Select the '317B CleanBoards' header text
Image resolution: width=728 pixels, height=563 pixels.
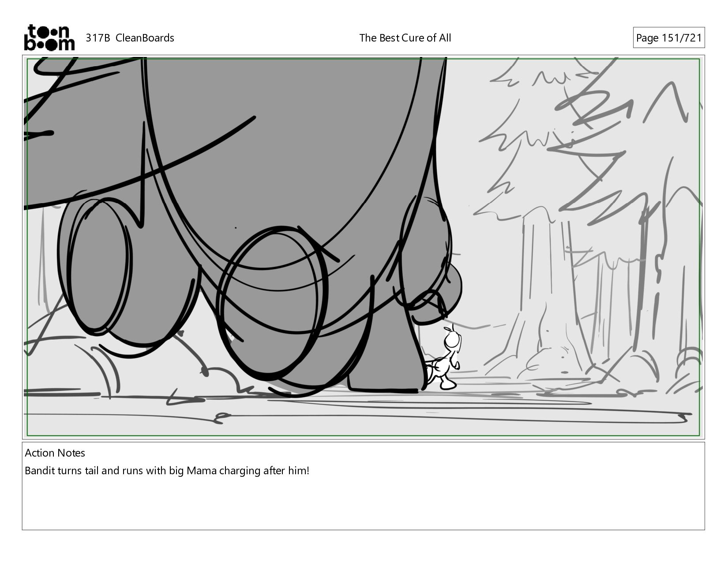[130, 38]
